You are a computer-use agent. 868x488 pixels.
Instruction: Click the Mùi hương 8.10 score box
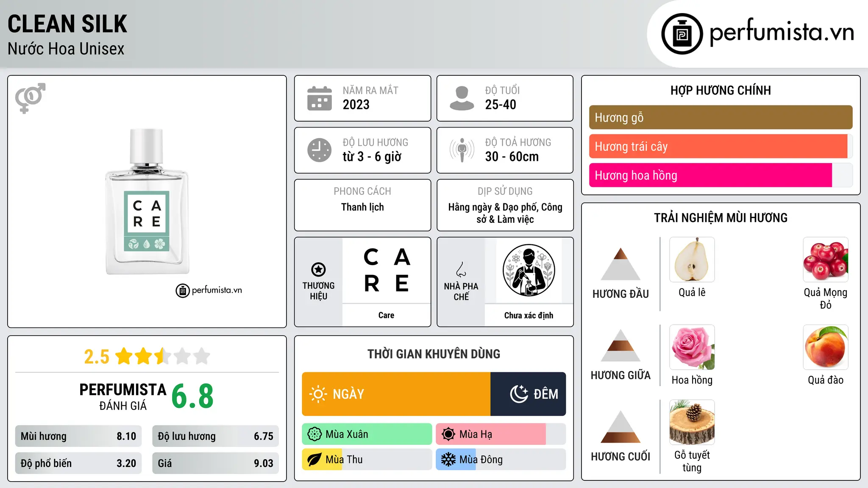(78, 436)
